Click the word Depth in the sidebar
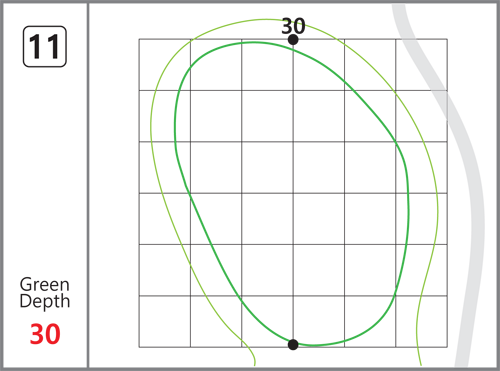 click(45, 302)
